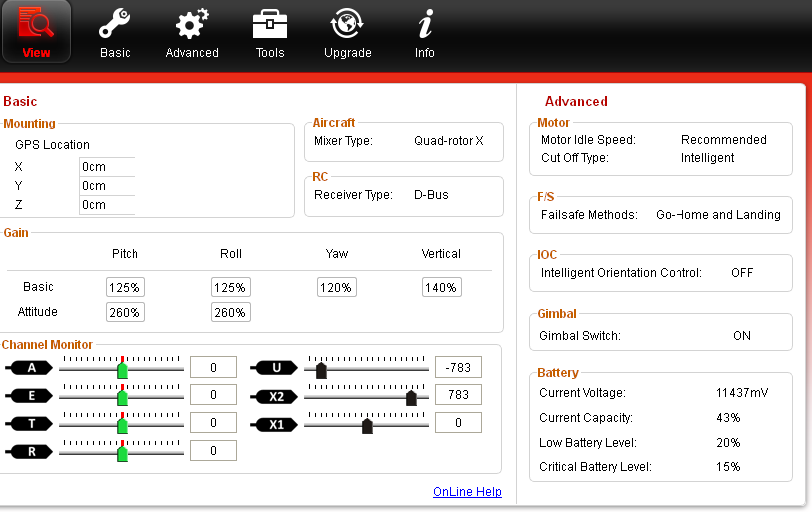
Task: Click the channel X2 label badge
Action: pos(274,397)
